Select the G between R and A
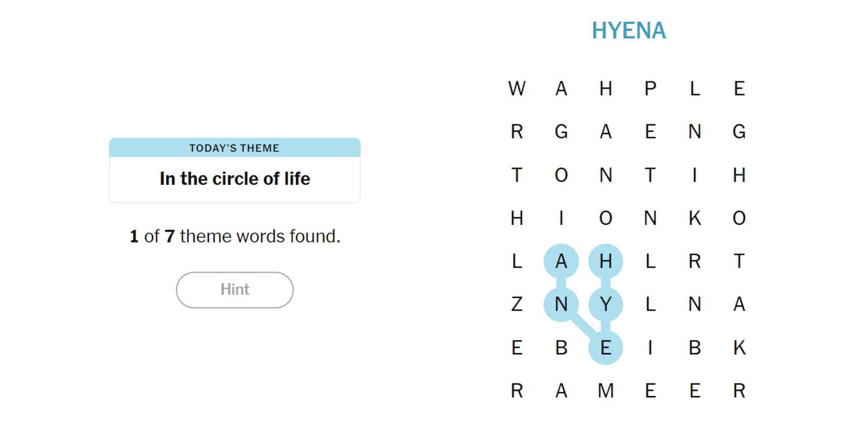Image resolution: width=868 pixels, height=434 pixels. [561, 132]
